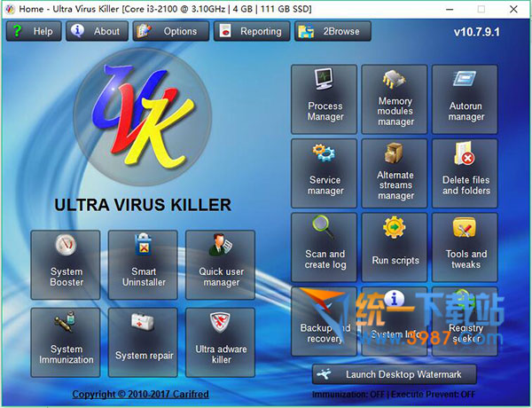Follow the Copyright Carifred link

(x=140, y=394)
